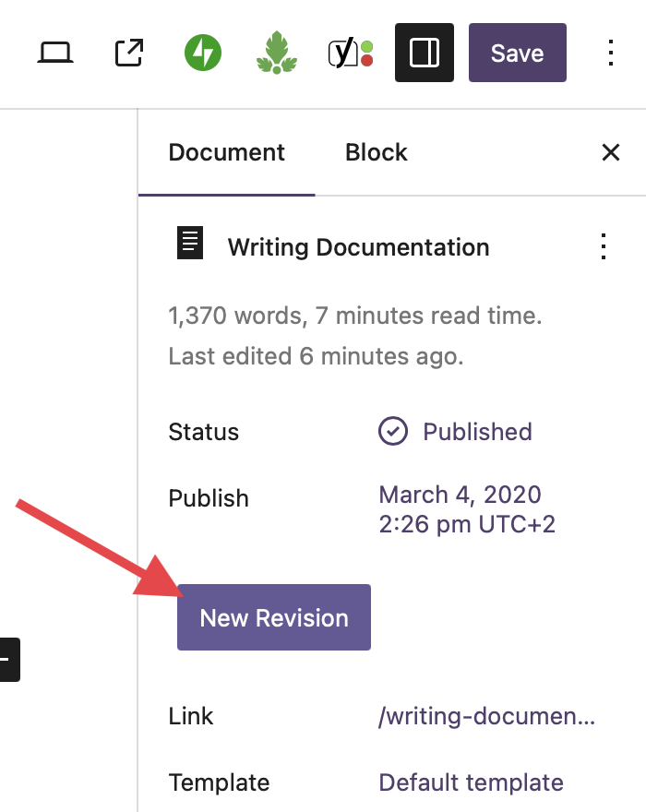Switch to the Block tab
646x812 pixels.
(377, 152)
